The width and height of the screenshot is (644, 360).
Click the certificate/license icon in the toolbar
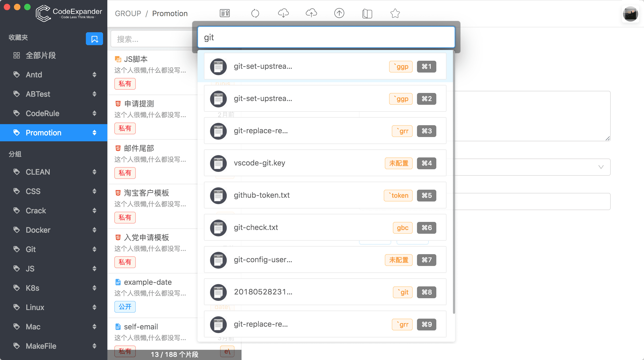[x=225, y=13]
